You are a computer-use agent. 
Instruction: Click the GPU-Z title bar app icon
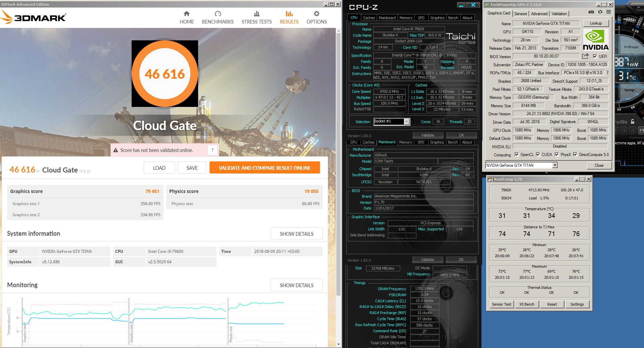click(x=487, y=5)
